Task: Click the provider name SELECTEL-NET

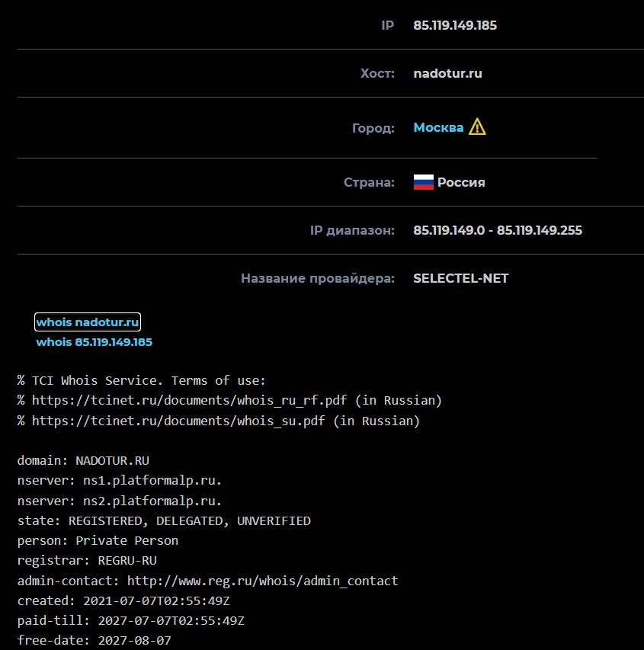Action: tap(461, 278)
